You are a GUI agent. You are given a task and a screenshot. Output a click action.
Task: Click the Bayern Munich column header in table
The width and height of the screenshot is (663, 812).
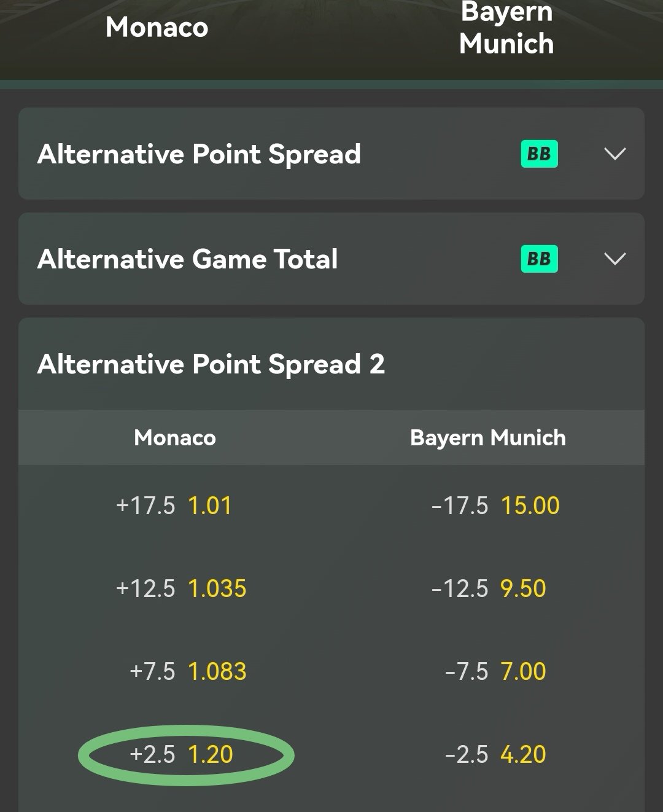(488, 438)
